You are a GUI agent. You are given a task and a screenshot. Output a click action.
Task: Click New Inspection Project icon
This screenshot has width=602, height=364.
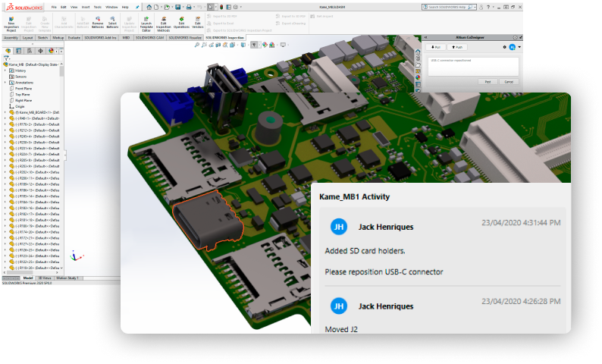(x=11, y=23)
